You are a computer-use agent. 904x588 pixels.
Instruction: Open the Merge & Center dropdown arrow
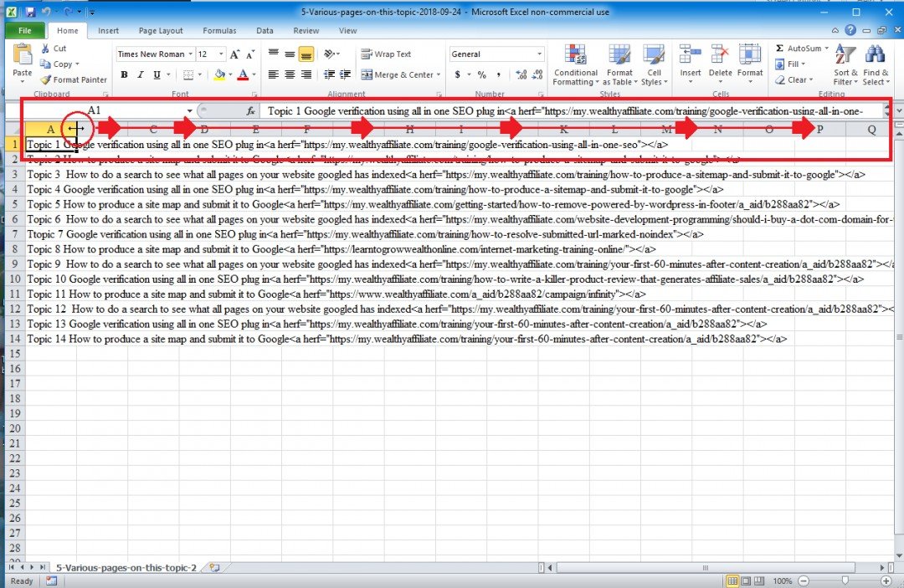coord(439,74)
